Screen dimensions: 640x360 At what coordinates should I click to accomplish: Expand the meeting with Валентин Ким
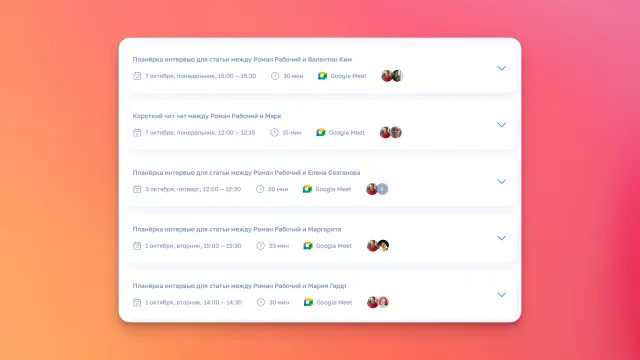501,68
